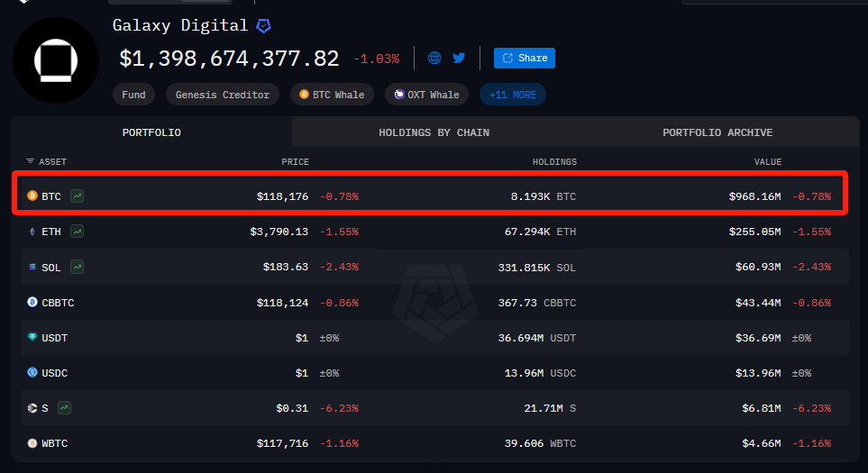868x473 pixels.
Task: Click the WBTC price $117,716
Action: point(282,443)
